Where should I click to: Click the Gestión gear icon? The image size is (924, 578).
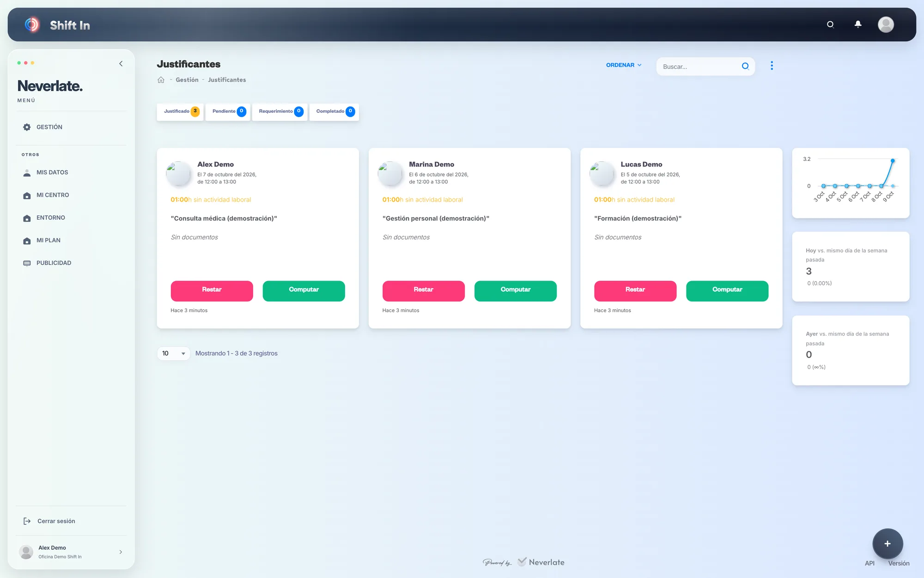pos(27,127)
